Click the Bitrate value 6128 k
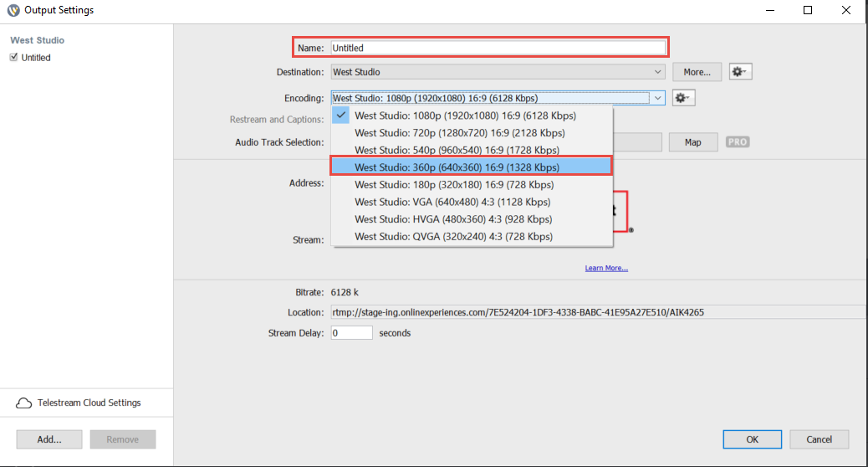868x467 pixels. point(345,292)
